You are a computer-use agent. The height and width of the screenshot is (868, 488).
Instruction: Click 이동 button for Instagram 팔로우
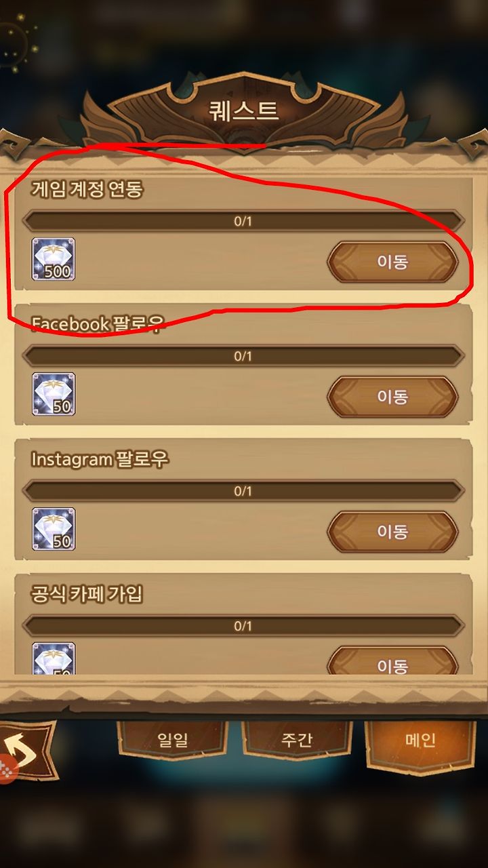[392, 532]
